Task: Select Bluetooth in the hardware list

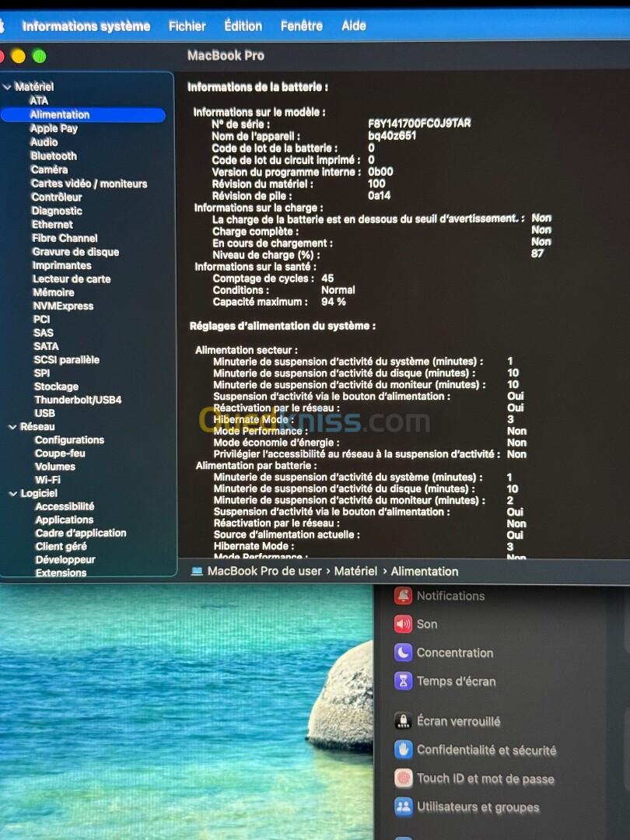Action: coord(54,156)
